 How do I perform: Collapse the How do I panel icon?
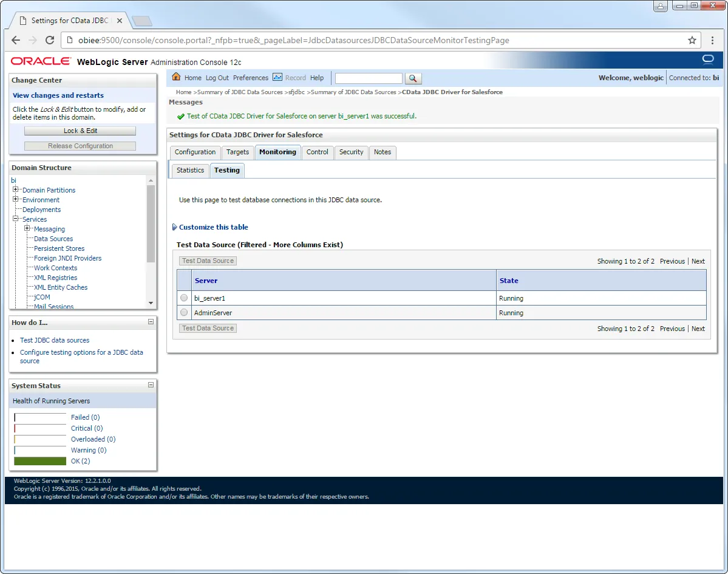(151, 323)
